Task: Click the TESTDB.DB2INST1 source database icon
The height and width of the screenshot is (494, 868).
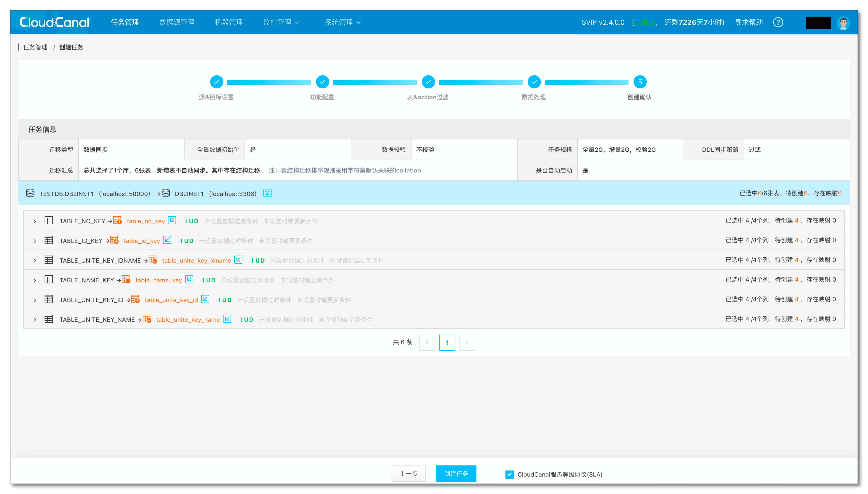Action: point(30,193)
